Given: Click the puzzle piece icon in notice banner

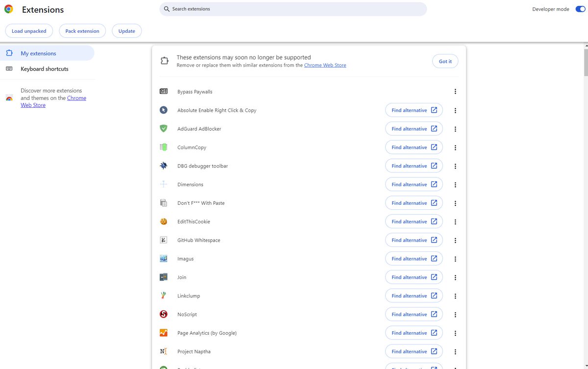Looking at the screenshot, I should 165,61.
